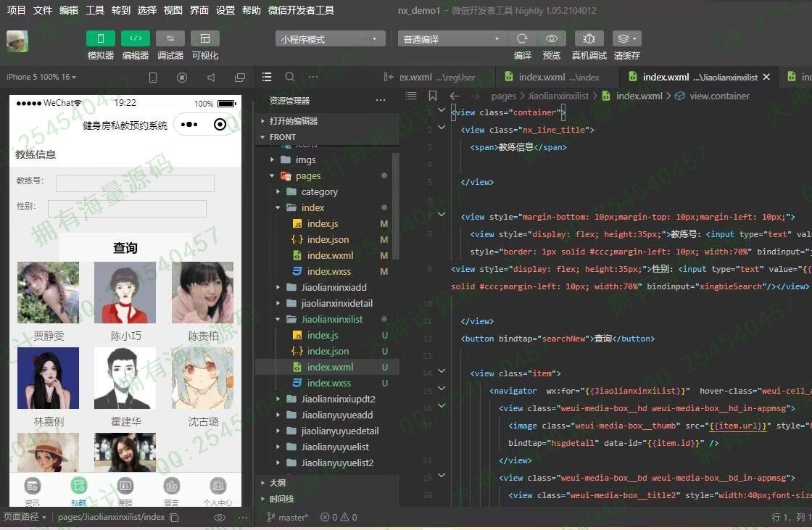This screenshot has width=812, height=530.
Task: Toggle the editor (编辑器) panel
Action: [x=135, y=38]
